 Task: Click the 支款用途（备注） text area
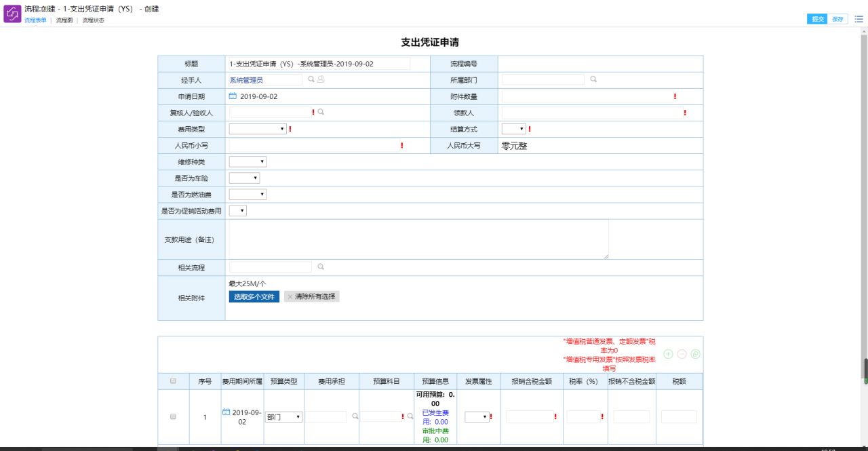point(418,239)
